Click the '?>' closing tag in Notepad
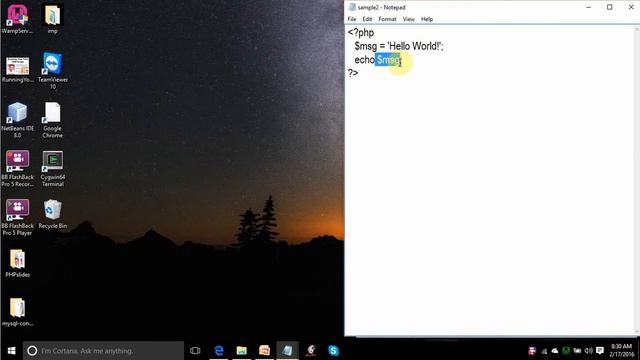Viewport: 640px width, 360px height. [x=353, y=73]
